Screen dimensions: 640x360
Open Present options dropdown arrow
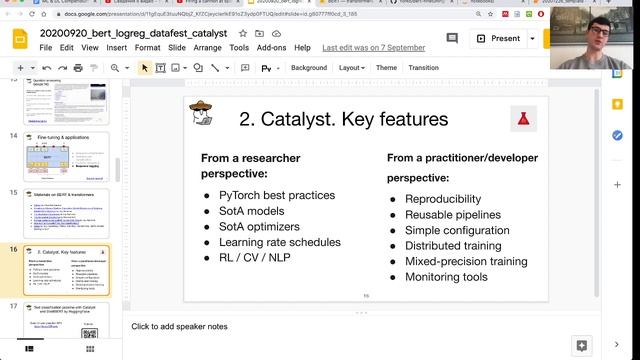pos(532,38)
